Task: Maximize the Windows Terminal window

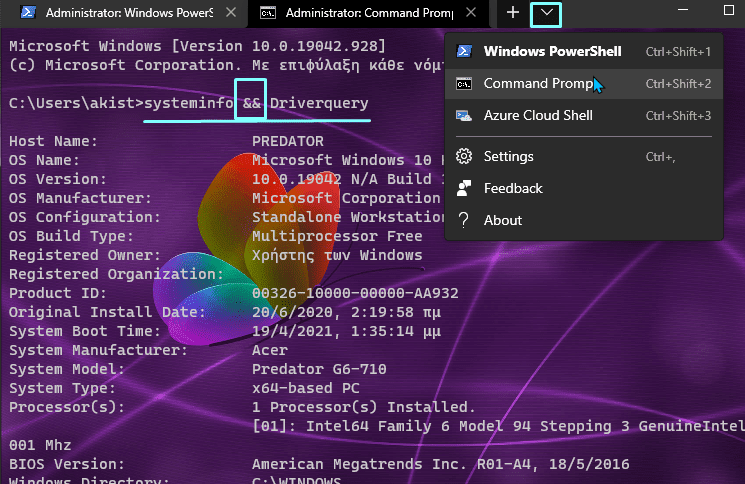Action: click(x=729, y=10)
